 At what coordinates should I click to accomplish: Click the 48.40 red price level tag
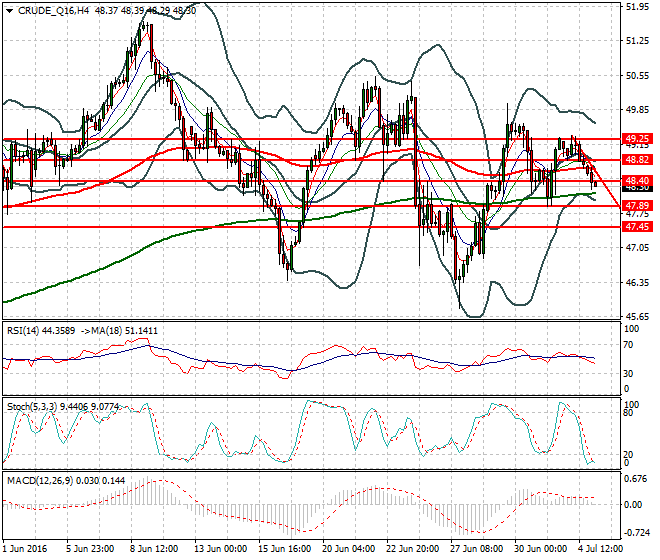pyautogui.click(x=637, y=180)
